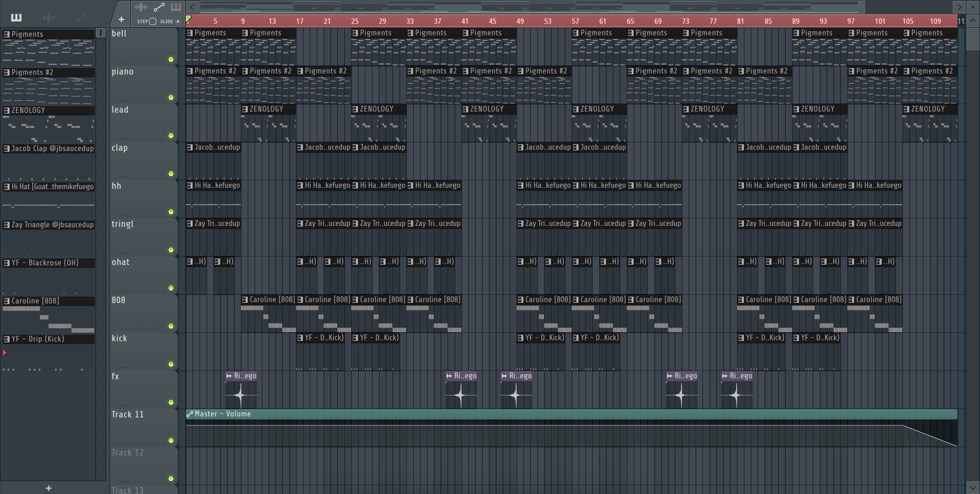Mute the 808 track
This screenshot has width=980, height=494.
pos(171,326)
